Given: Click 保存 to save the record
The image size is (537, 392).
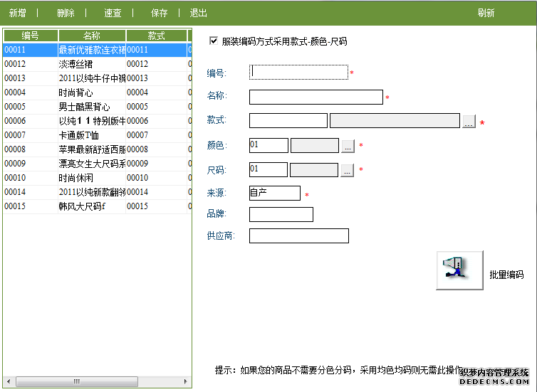Looking at the screenshot, I should (x=160, y=13).
